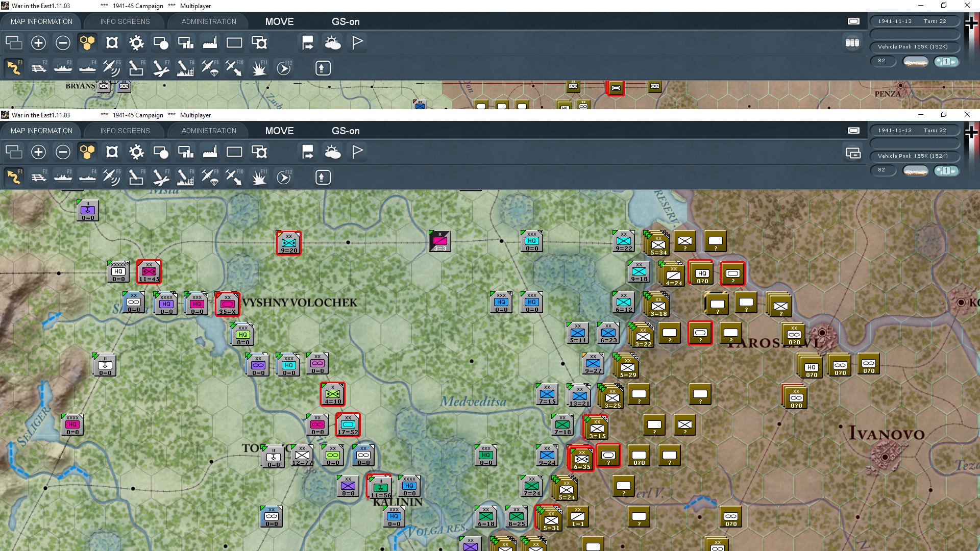Switch to the INFO SCREENS tab
Image resolution: width=980 pixels, height=551 pixels.
[x=124, y=131]
